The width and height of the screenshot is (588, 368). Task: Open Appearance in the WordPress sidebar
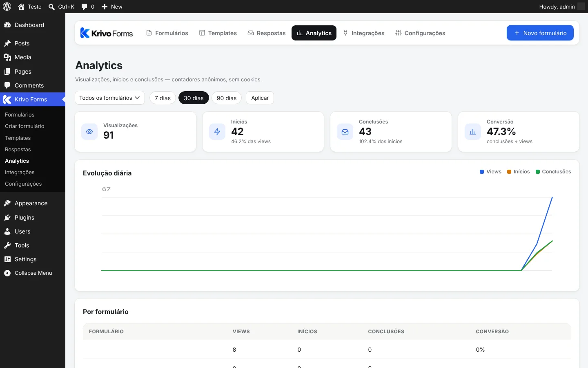33,203
